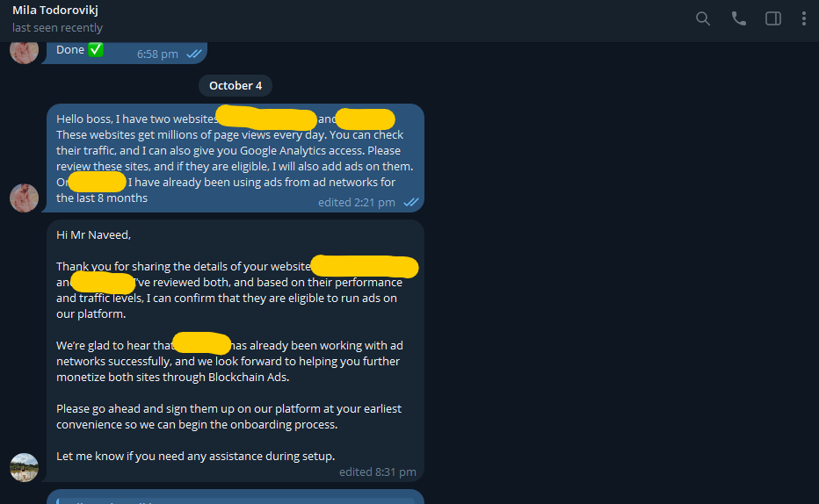The height and width of the screenshot is (504, 819).
Task: Click sender avatar next to Done message
Action: pyautogui.click(x=24, y=51)
